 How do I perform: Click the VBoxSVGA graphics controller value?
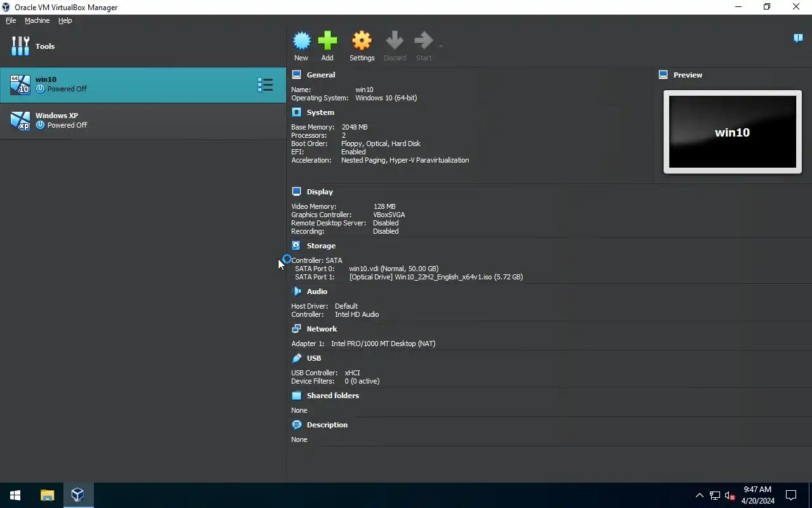[x=389, y=215]
